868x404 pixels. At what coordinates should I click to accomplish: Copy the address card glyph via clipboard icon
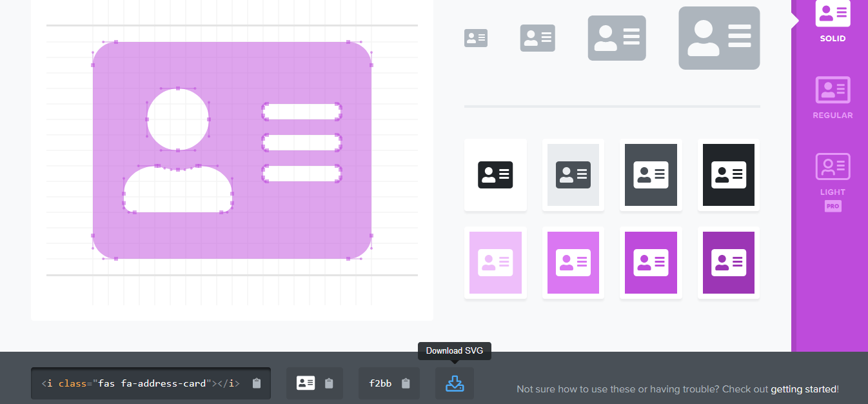(329, 383)
